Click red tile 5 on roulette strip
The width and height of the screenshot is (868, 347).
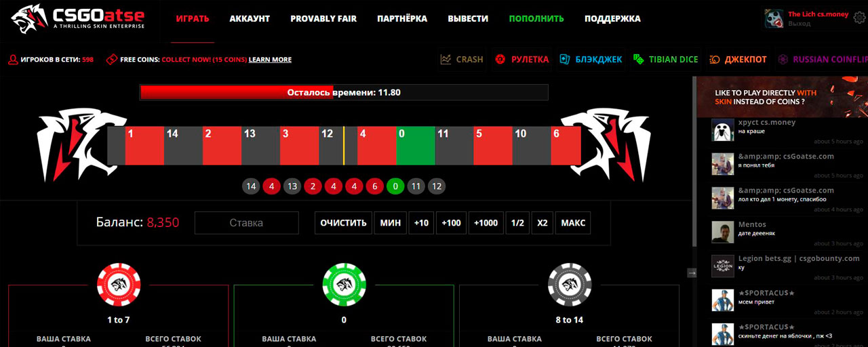(492, 145)
